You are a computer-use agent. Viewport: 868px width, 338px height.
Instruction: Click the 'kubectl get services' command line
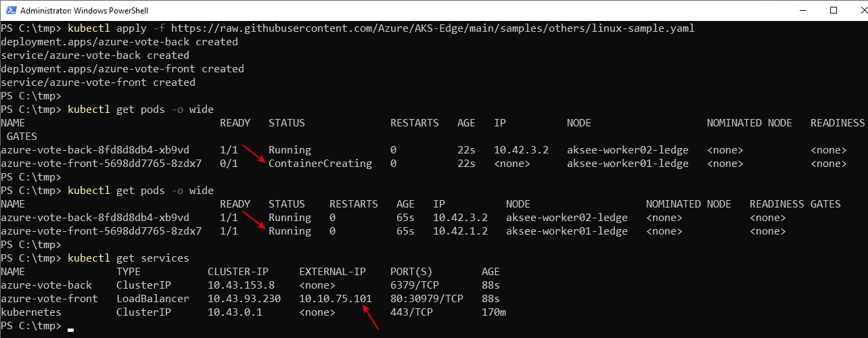(x=129, y=258)
